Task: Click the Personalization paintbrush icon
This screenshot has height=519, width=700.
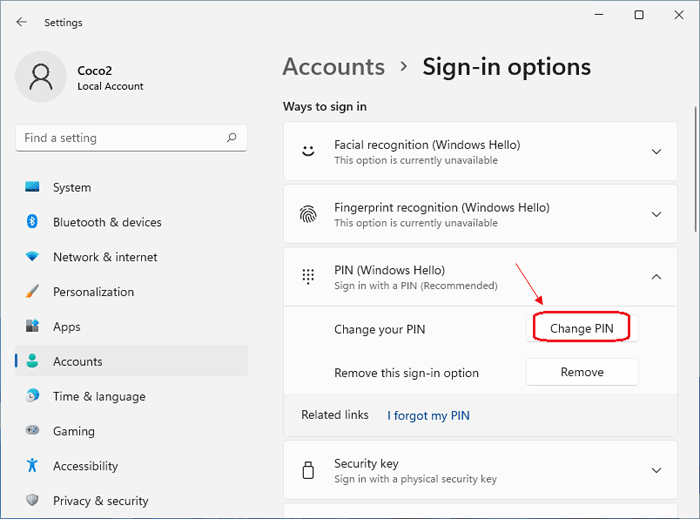Action: pyautogui.click(x=32, y=291)
